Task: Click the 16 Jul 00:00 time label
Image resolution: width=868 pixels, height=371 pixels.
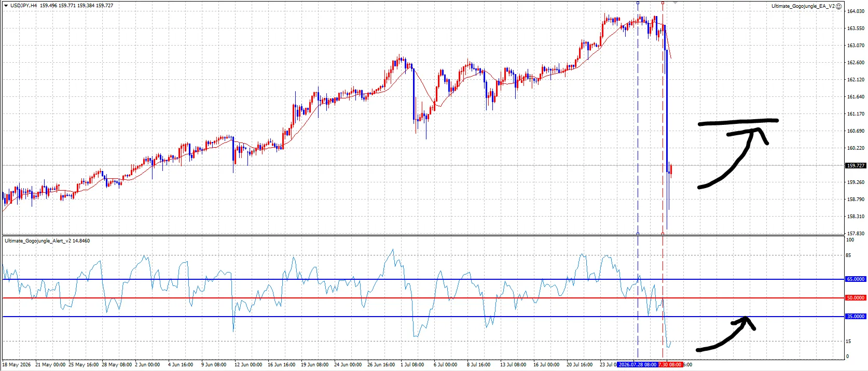Action: tap(546, 365)
